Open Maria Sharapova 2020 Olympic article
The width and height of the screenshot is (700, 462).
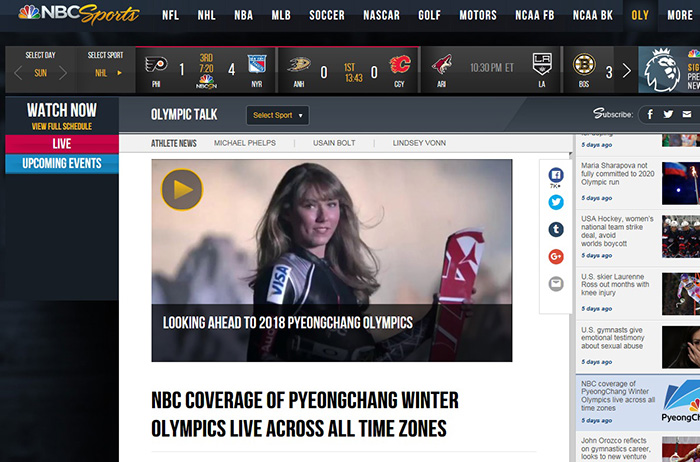click(x=617, y=174)
